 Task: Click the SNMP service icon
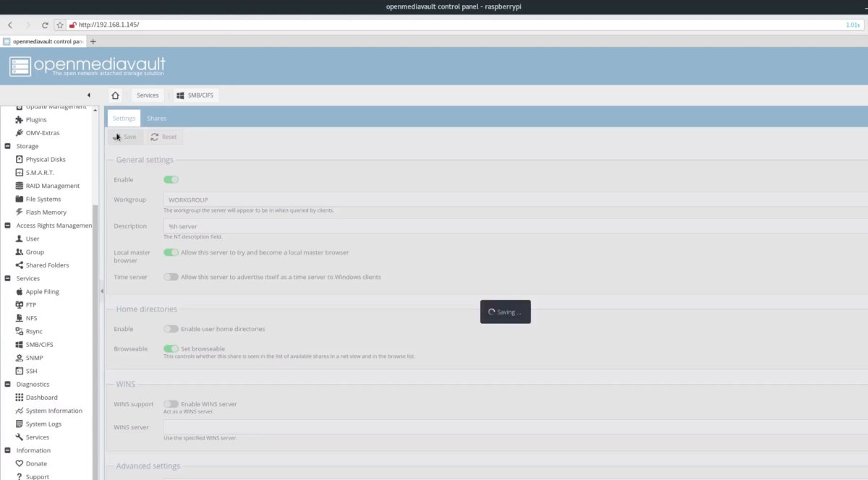click(20, 358)
